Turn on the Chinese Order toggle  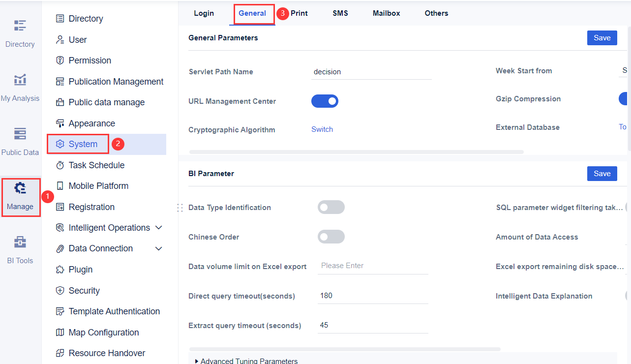331,237
